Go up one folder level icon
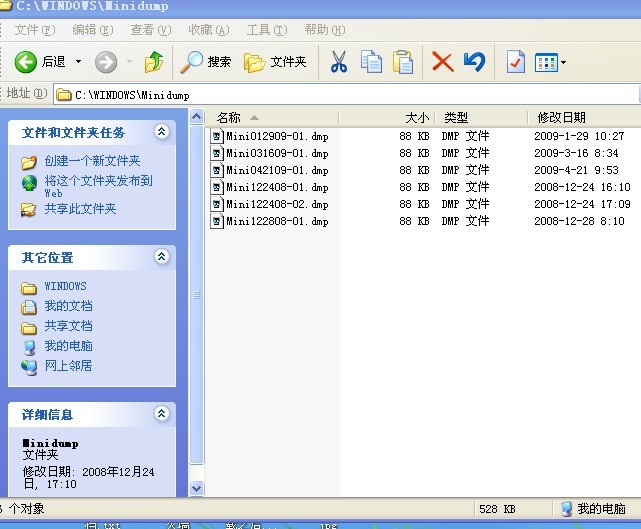This screenshot has height=529, width=641. click(x=154, y=62)
